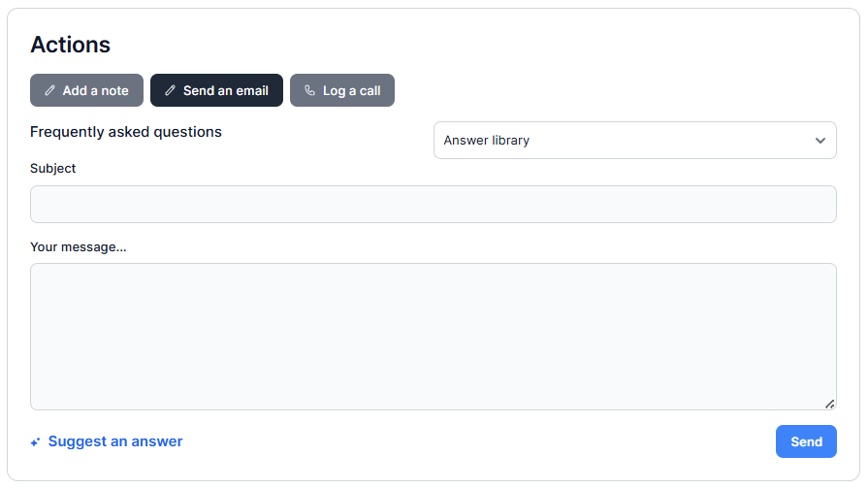Expand the dropdown using its chevron arrow
The image size is (868, 488).
820,141
